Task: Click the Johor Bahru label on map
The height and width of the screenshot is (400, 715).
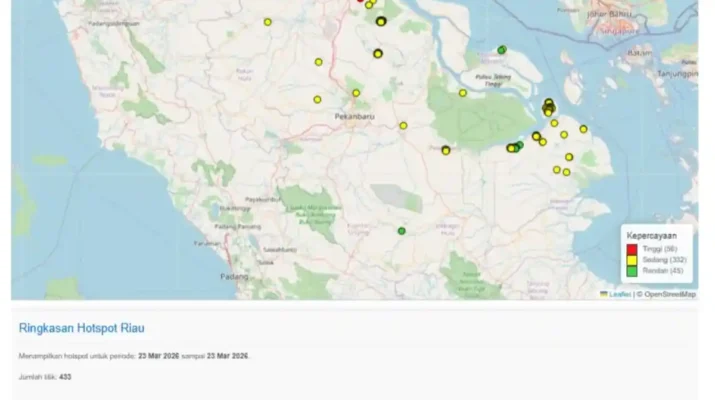Action: click(x=611, y=14)
